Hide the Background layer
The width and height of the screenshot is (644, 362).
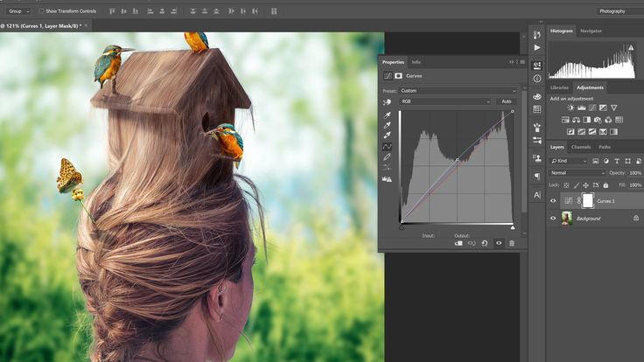coord(553,219)
